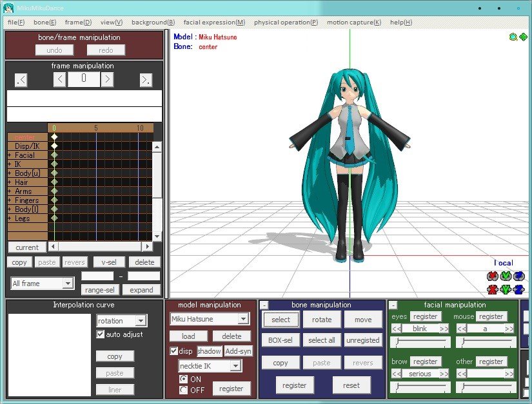Click the blue Z-axis move icon
Screen dimensions: 532x404
point(518,289)
